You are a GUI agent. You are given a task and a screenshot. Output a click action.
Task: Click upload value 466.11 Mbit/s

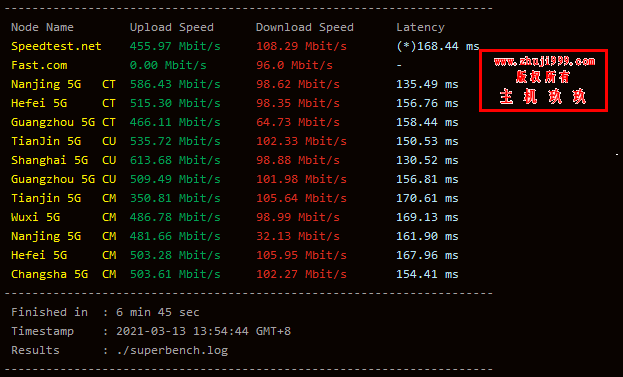click(x=175, y=122)
